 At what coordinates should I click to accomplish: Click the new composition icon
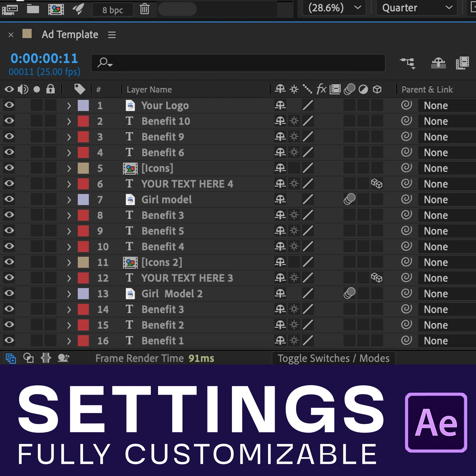56,9
